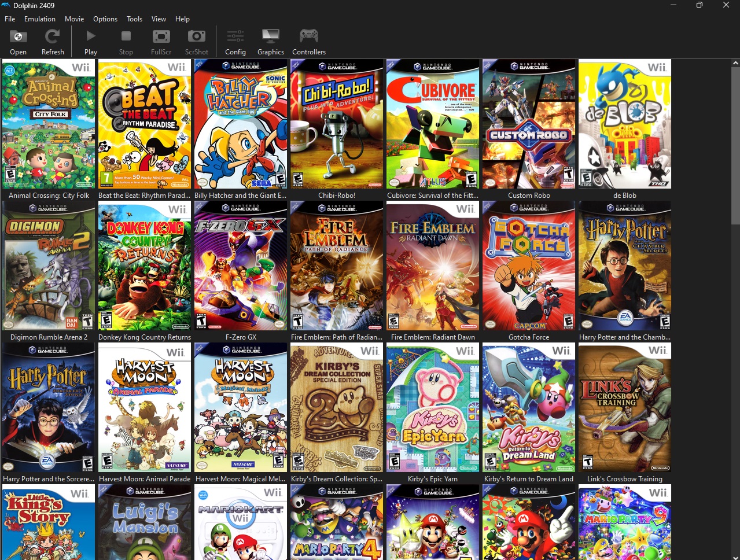Screen dimensions: 740x560
Task: Click the Stop toolbar icon
Action: (126, 37)
